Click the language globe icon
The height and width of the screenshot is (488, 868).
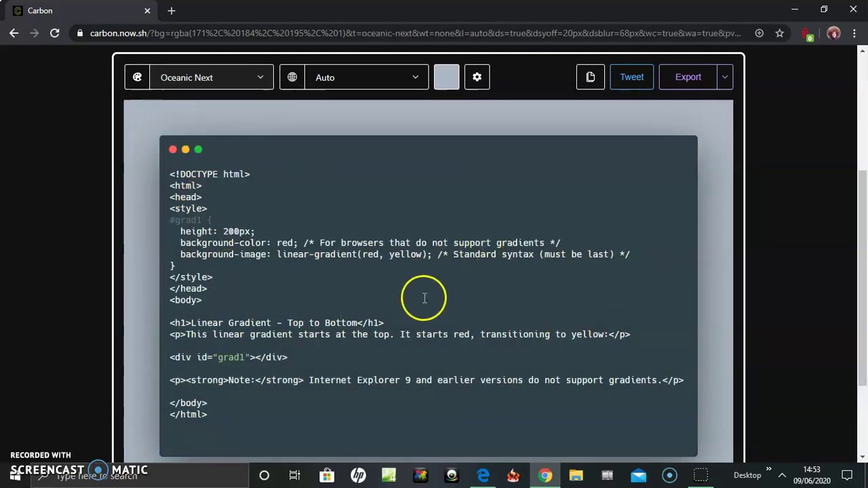coord(292,77)
